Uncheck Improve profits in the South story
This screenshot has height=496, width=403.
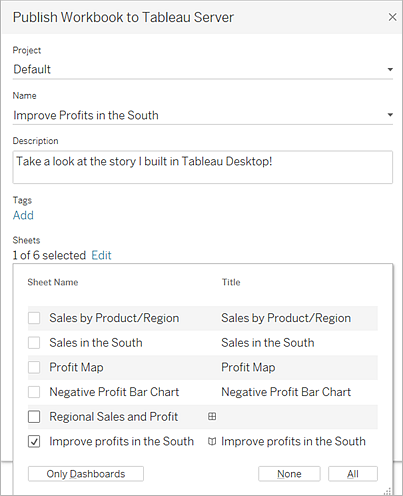[34, 441]
